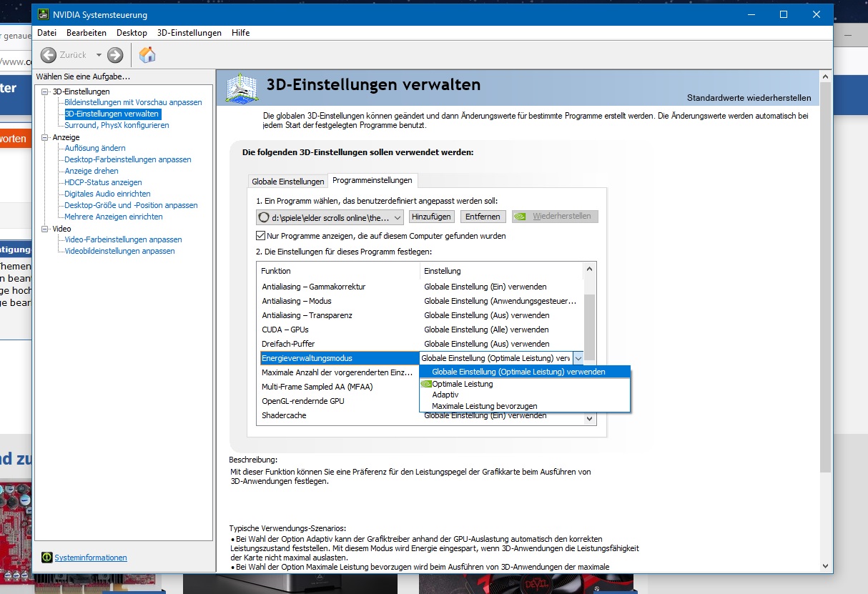Viewport: 868px width, 594px height.
Task: Open the 3D-Einstellungen menu in the menu bar
Action: pos(189,33)
